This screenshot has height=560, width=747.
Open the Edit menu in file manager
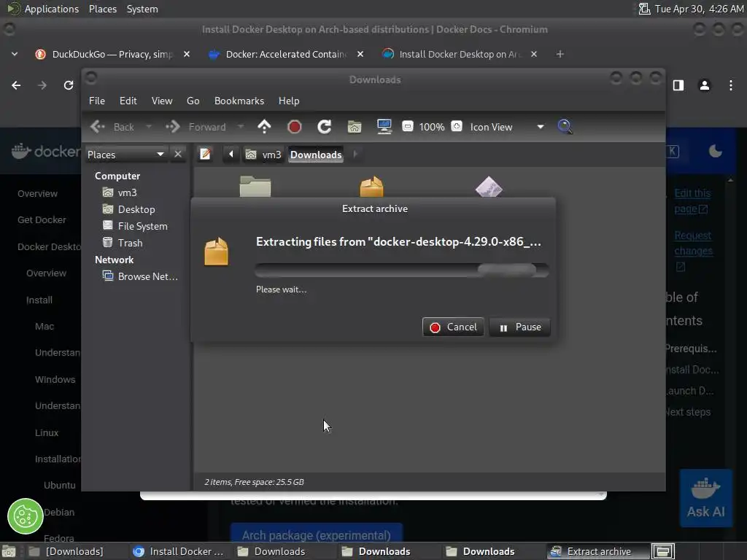128,101
